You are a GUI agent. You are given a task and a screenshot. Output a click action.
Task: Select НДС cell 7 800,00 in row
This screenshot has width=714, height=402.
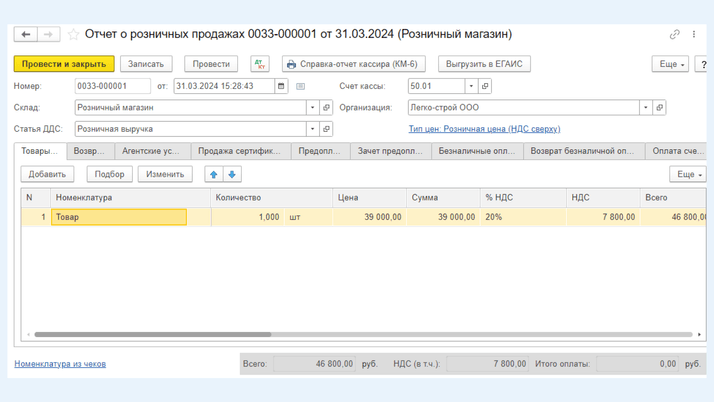603,217
